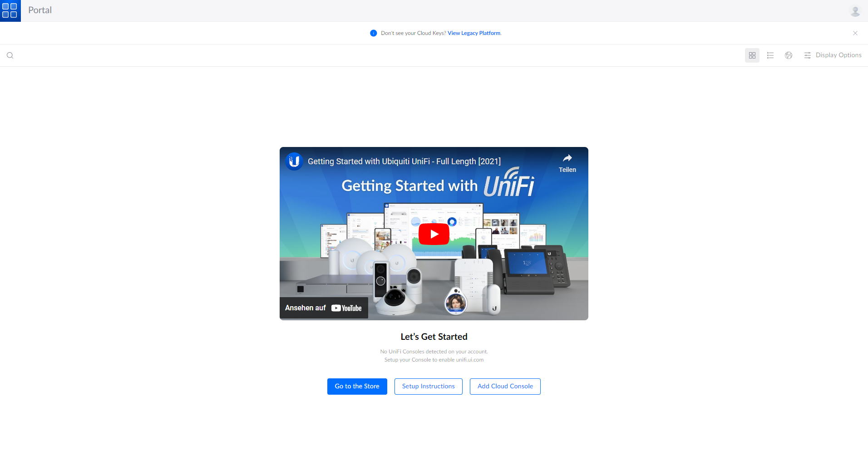
Task: Click Teilen share arrow on video
Action: [567, 163]
